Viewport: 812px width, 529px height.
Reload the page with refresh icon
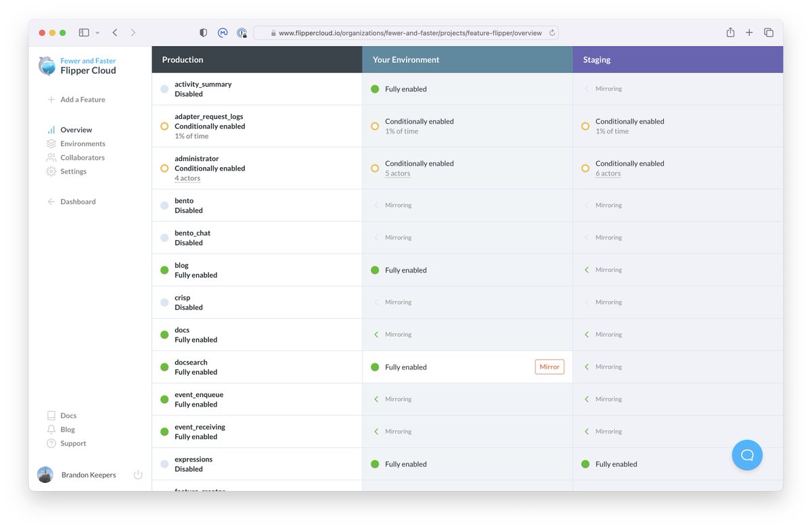tap(552, 32)
